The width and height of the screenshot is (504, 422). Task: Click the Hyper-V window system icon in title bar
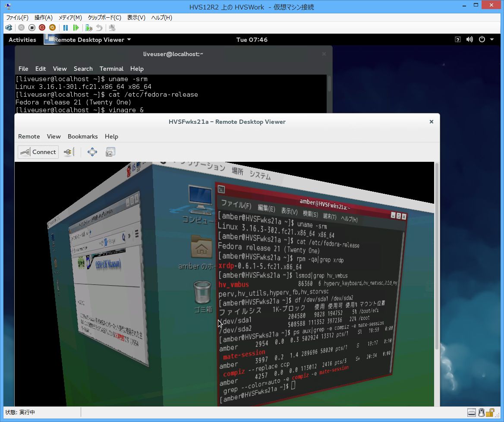click(x=8, y=6)
